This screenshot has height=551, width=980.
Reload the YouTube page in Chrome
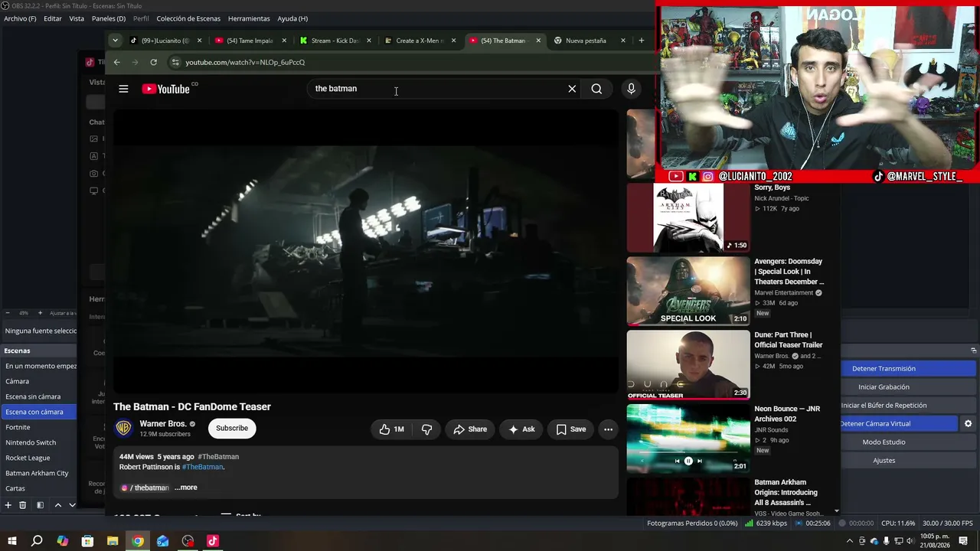(x=153, y=62)
